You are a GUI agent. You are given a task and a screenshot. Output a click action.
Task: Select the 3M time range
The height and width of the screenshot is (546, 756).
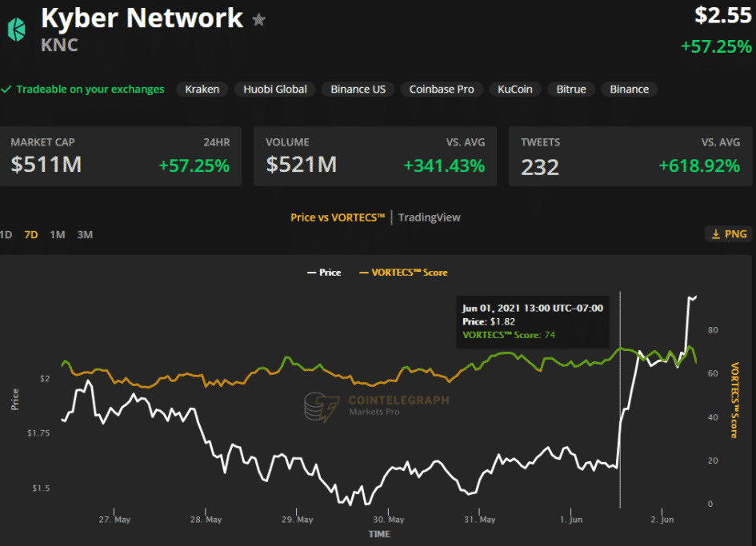pyautogui.click(x=85, y=234)
